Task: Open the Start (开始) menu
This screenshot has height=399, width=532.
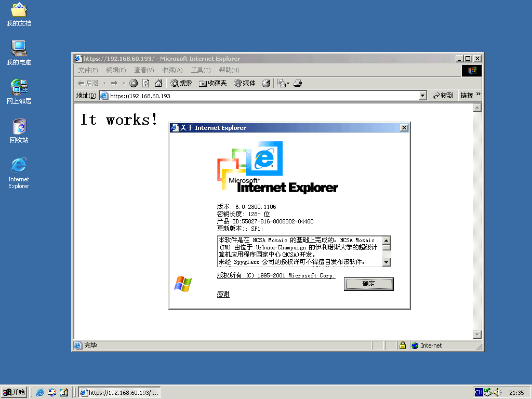Action: (14, 393)
